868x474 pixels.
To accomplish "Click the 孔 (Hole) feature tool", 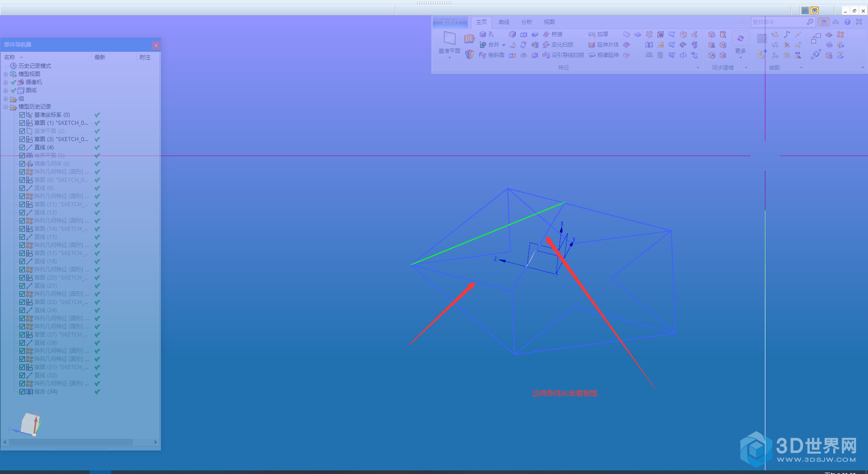I will click(x=487, y=34).
